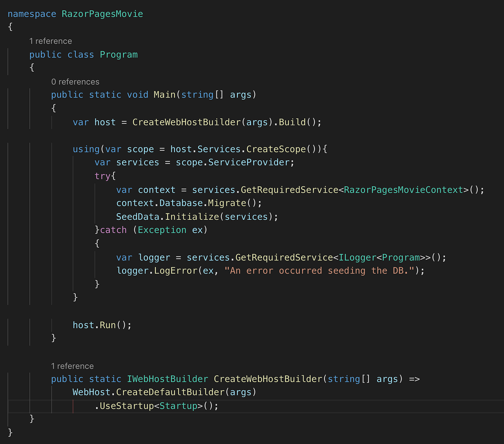The height and width of the screenshot is (444, 504).
Task: Click the GetRequiredService call for context
Action: [x=289, y=190]
